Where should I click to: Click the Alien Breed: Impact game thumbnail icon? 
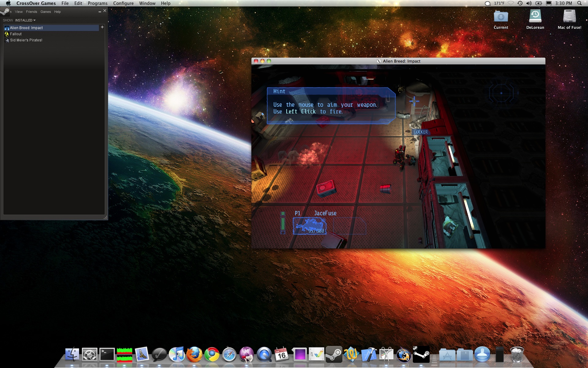click(x=7, y=28)
